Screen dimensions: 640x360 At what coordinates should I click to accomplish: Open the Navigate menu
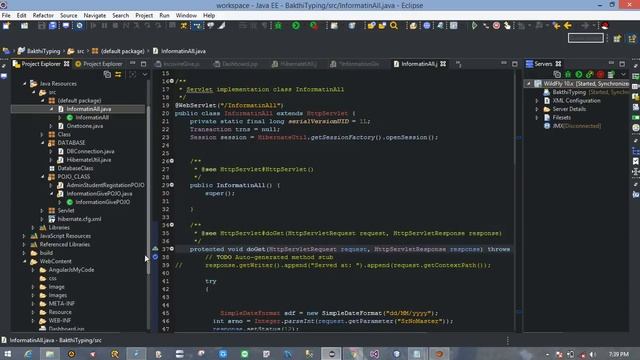click(95, 15)
